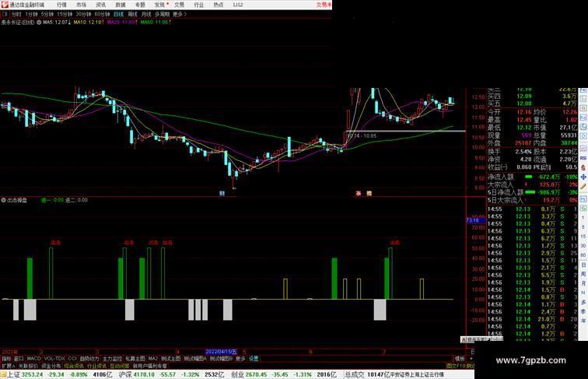Expand the 更多 periods dropdown
588x379 pixels.
(179, 14)
